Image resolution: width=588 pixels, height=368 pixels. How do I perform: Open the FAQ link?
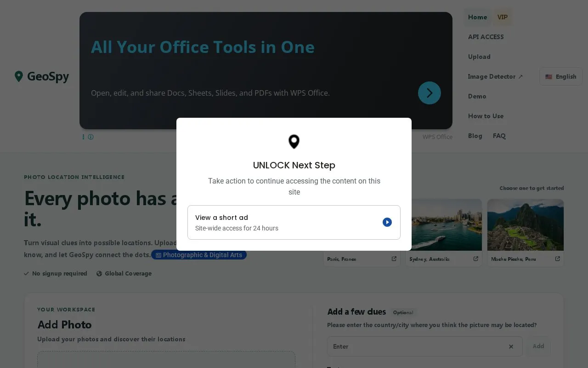(x=499, y=136)
